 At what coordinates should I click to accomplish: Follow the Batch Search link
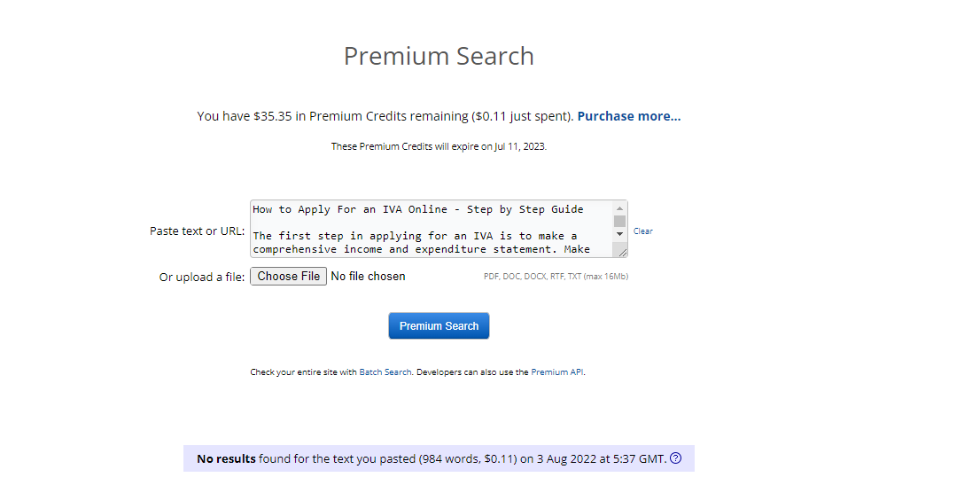pyautogui.click(x=385, y=372)
